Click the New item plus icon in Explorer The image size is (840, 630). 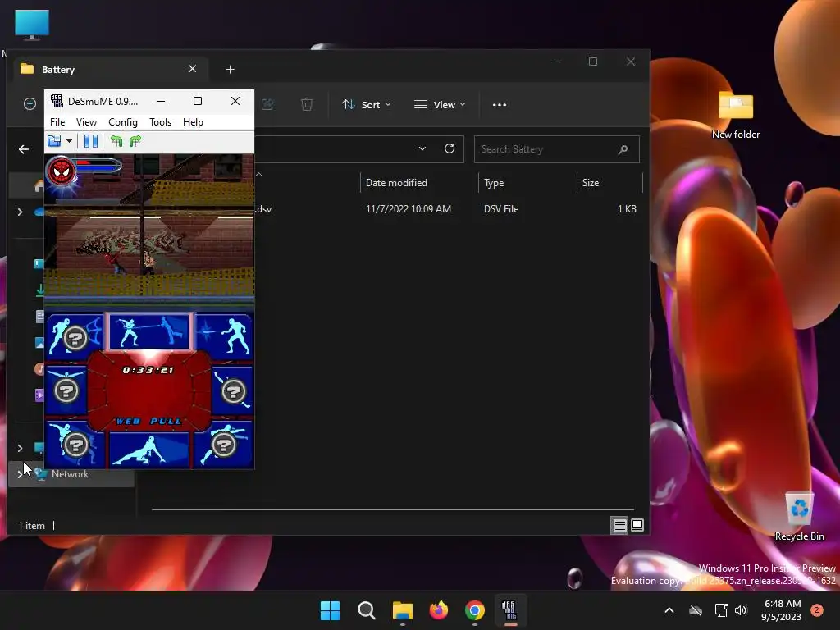(x=30, y=104)
